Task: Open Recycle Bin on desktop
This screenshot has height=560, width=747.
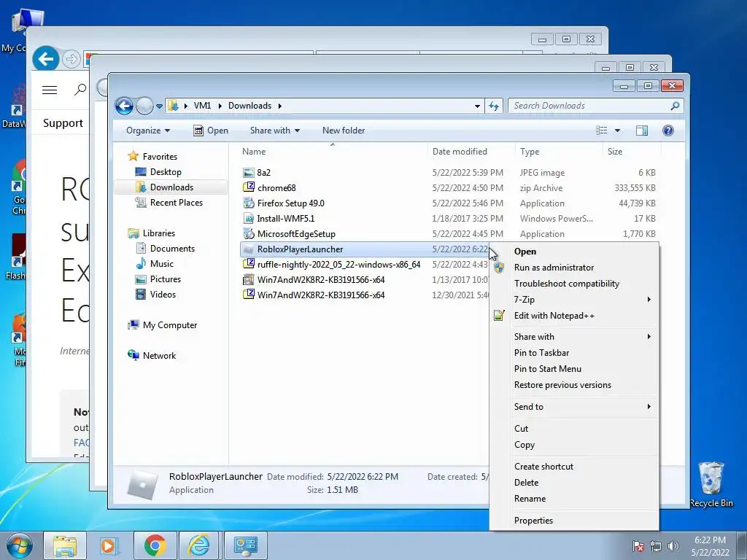Action: click(711, 485)
